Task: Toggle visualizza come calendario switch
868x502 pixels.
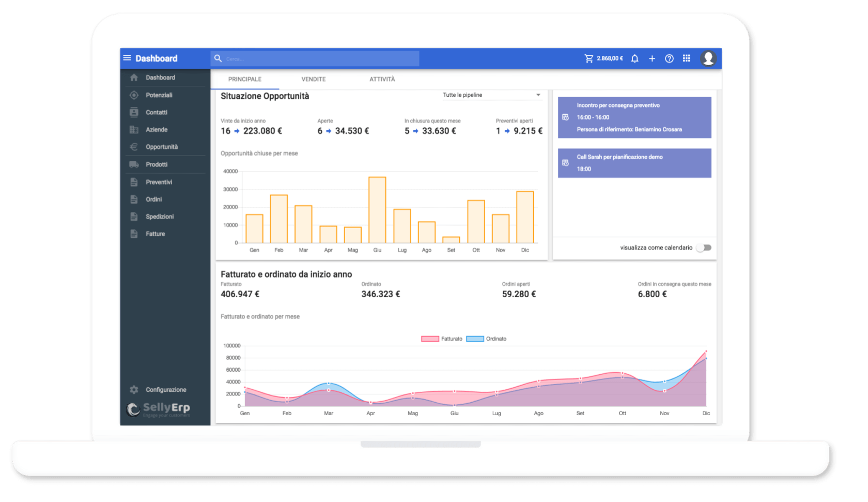Action: click(x=704, y=248)
